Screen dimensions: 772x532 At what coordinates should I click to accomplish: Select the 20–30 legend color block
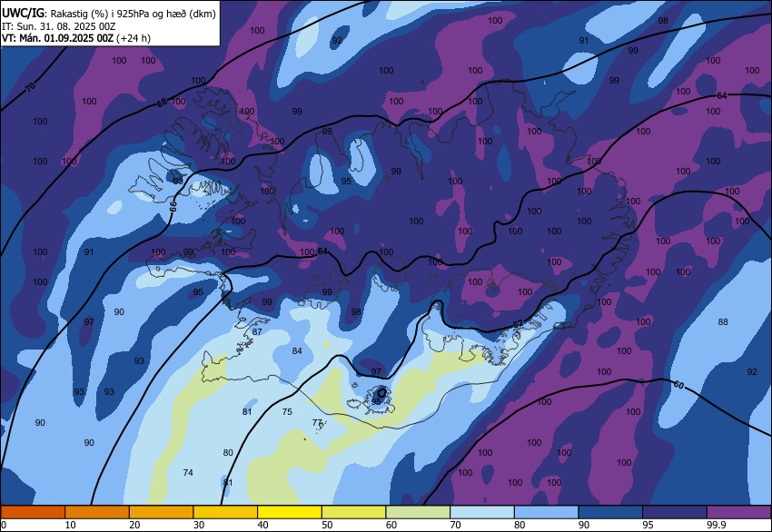pos(162,512)
